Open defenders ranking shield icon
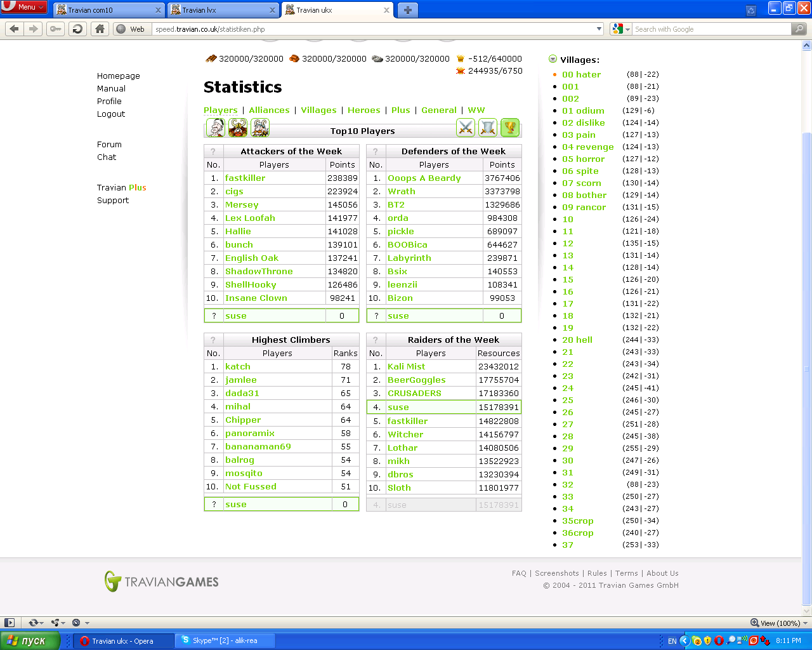 [488, 128]
